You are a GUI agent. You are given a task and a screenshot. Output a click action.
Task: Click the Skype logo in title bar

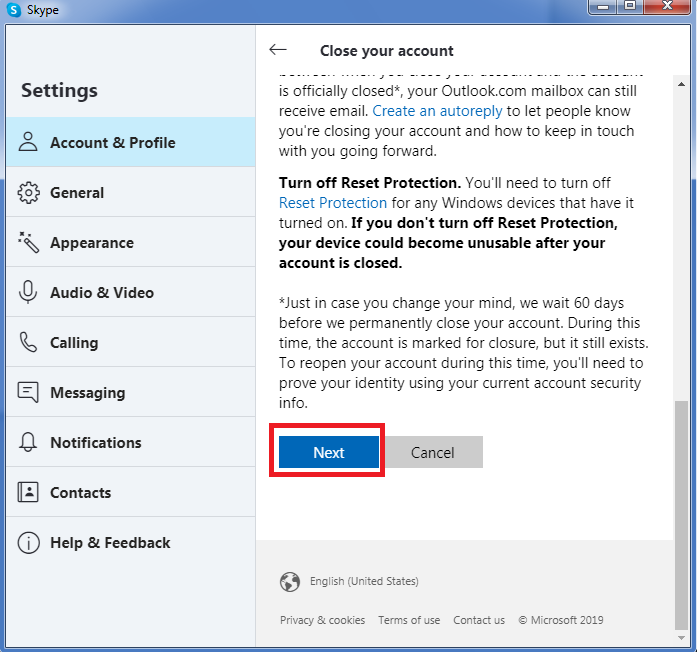pos(14,9)
